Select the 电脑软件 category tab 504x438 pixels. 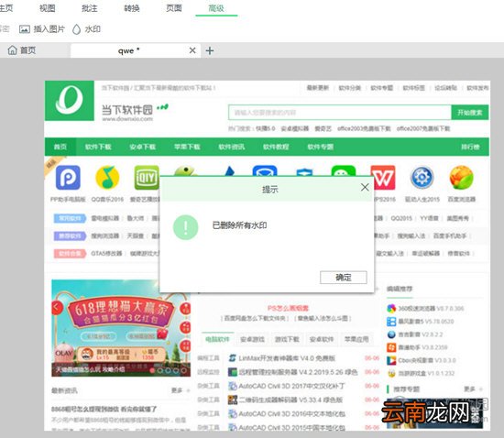pos(217,339)
